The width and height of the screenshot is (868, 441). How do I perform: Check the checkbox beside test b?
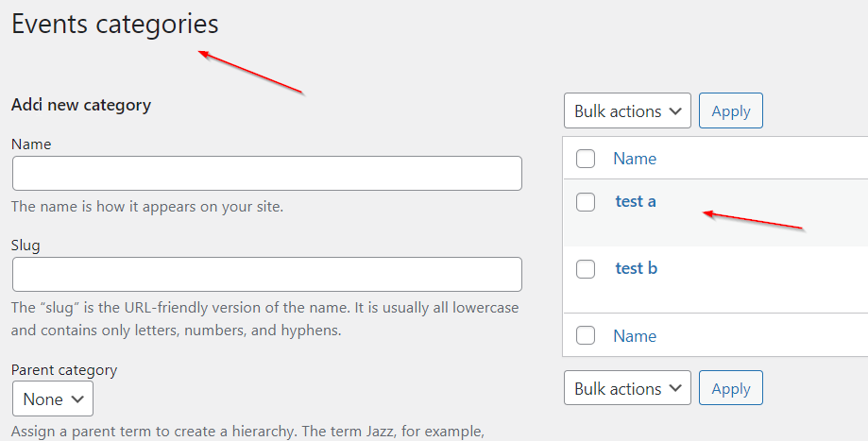(586, 269)
